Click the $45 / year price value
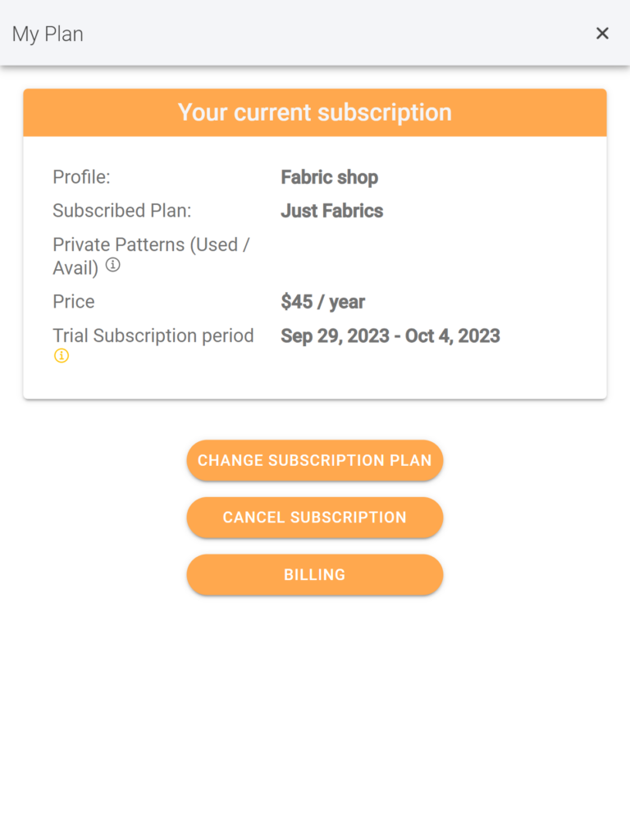The width and height of the screenshot is (630, 840). tap(323, 302)
